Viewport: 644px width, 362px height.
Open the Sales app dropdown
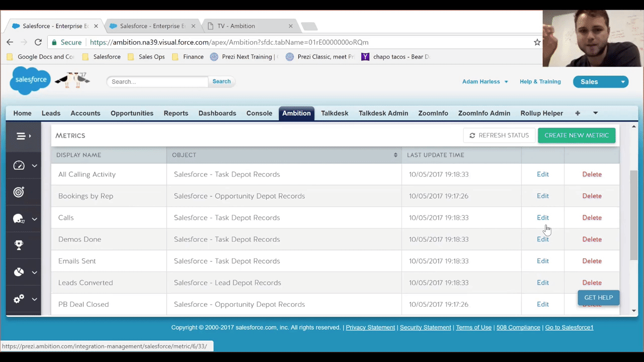(x=600, y=82)
